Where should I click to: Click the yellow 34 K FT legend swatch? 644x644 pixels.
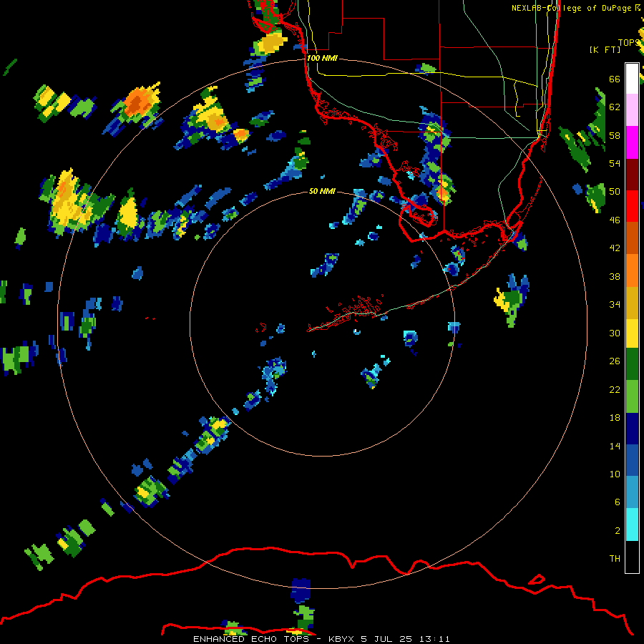coord(632,333)
